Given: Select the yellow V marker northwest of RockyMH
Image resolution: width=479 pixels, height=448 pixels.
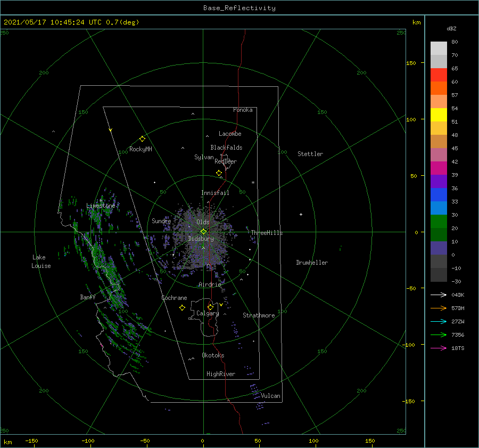Looking at the screenshot, I should point(111,131).
